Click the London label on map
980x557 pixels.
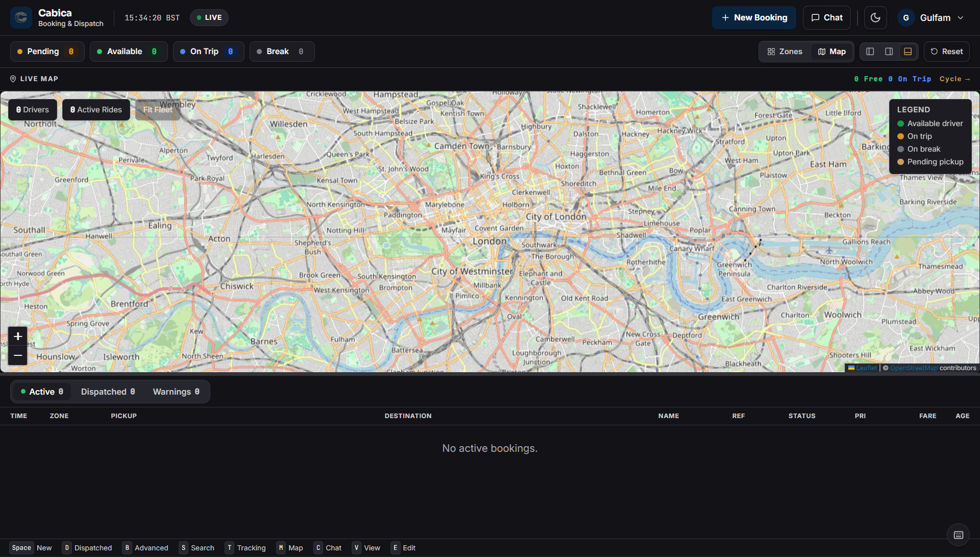point(489,241)
